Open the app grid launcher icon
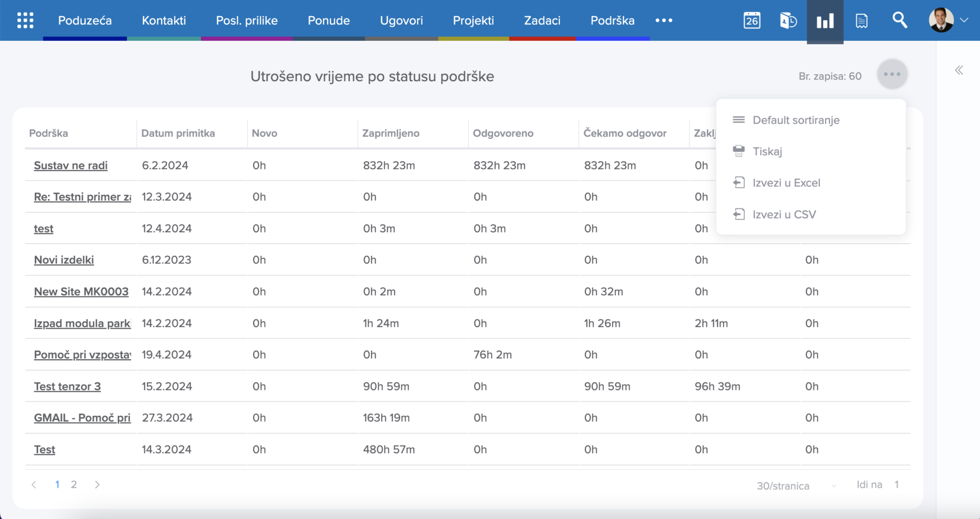Image resolution: width=980 pixels, height=519 pixels. tap(25, 20)
